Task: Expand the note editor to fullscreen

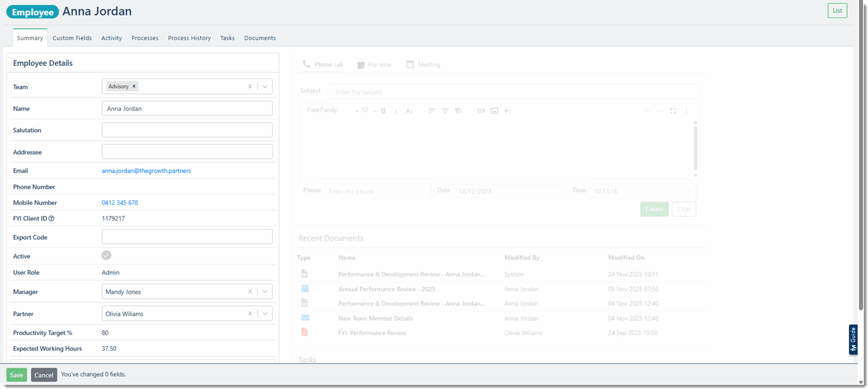Action: point(674,110)
